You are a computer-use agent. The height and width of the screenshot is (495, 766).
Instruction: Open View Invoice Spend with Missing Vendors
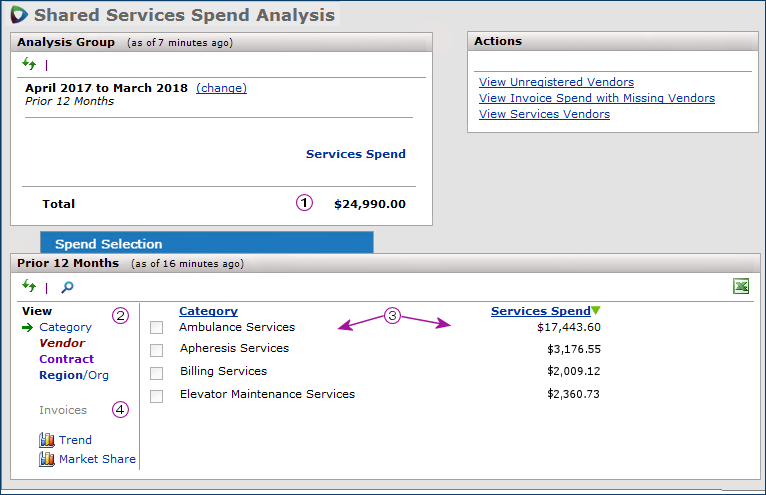coord(596,98)
